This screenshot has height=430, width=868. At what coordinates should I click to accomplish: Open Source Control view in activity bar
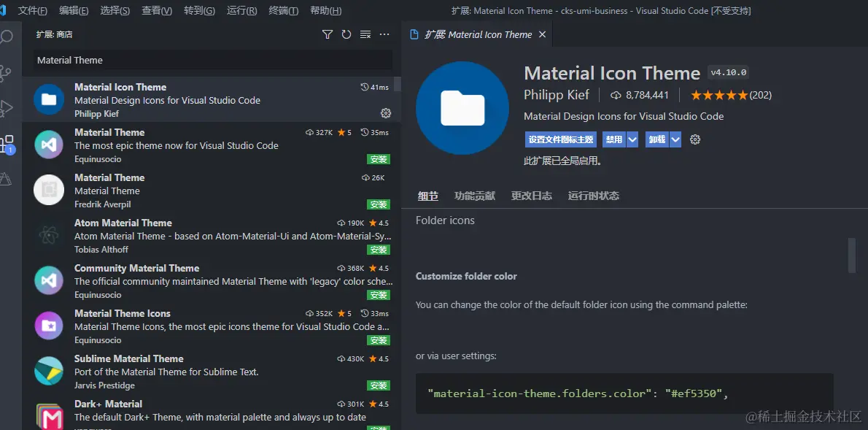coord(6,72)
